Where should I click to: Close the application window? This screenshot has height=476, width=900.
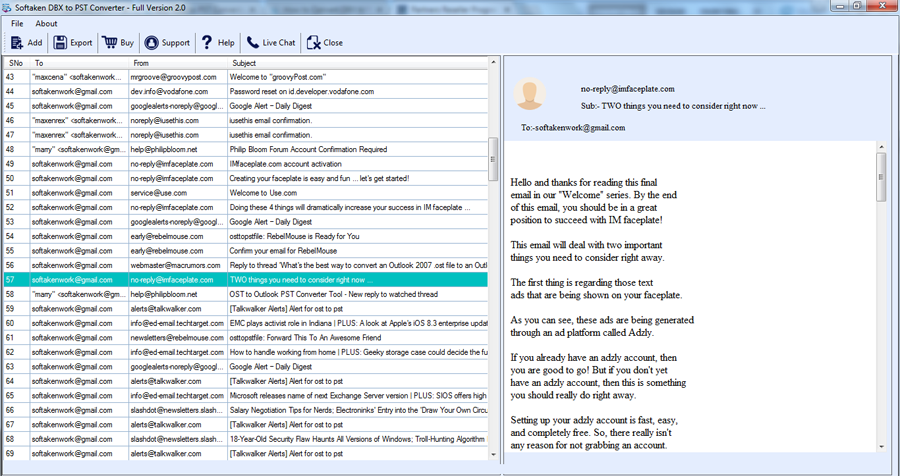pyautogui.click(x=880, y=5)
